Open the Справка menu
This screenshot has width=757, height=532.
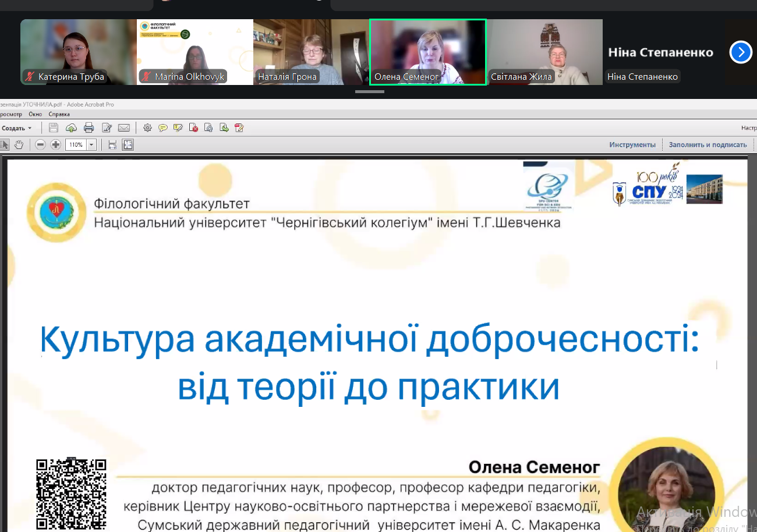pyautogui.click(x=59, y=115)
